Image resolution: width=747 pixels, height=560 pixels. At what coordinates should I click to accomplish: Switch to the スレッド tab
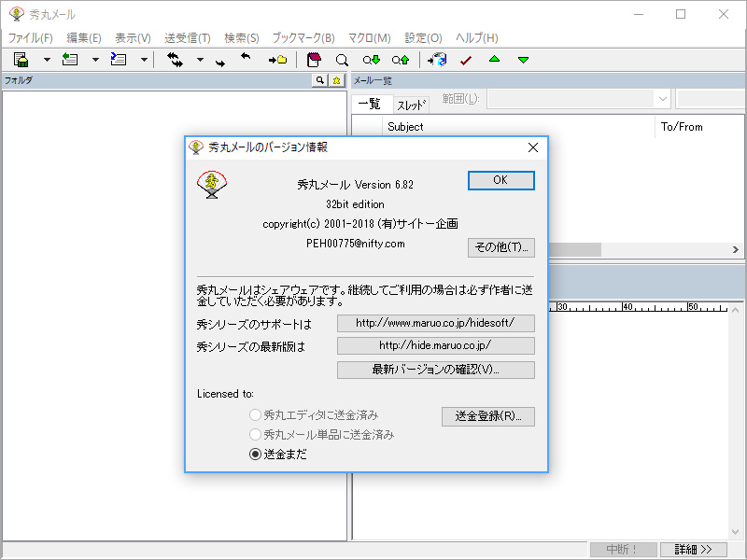click(411, 104)
